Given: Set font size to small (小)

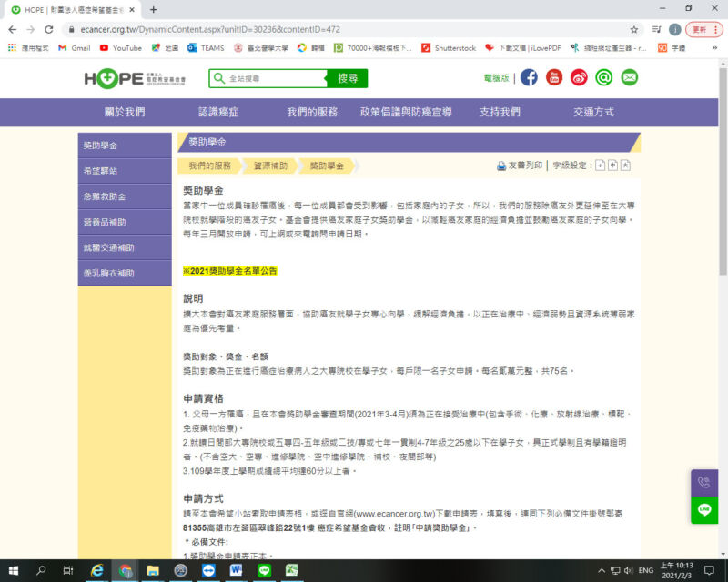Looking at the screenshot, I should [x=600, y=166].
